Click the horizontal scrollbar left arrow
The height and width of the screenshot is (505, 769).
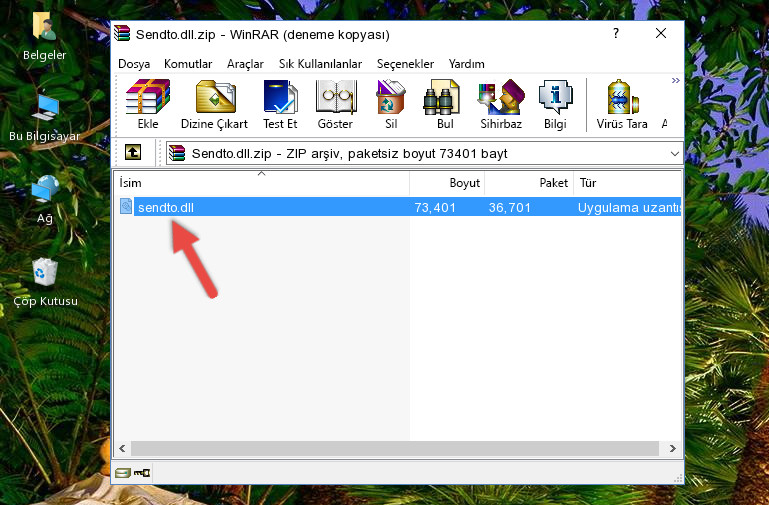[x=122, y=448]
